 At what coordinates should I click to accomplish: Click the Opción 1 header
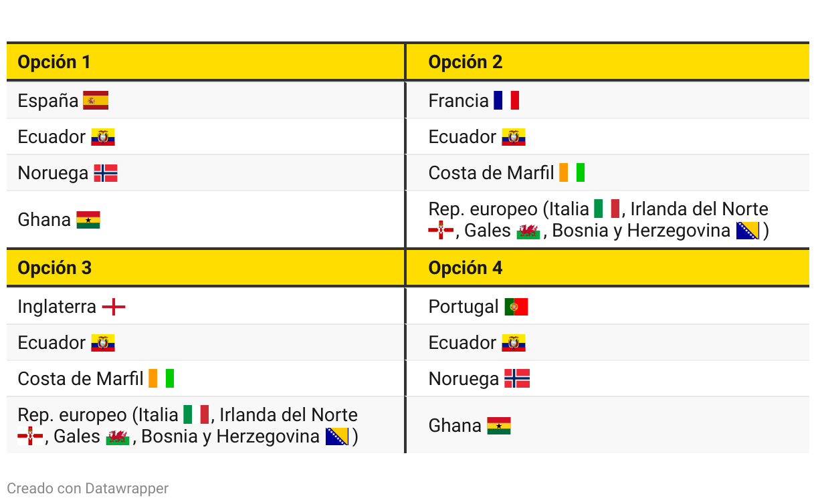54,62
